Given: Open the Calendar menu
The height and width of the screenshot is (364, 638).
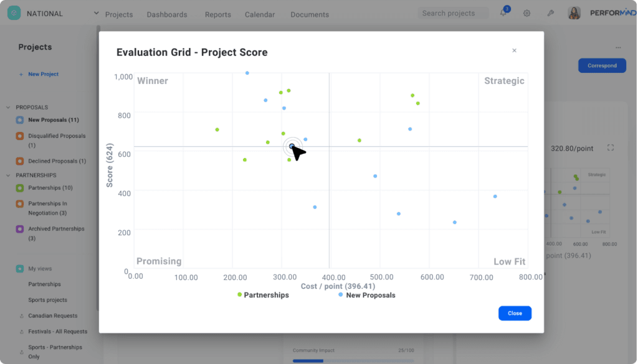Looking at the screenshot, I should click(260, 14).
